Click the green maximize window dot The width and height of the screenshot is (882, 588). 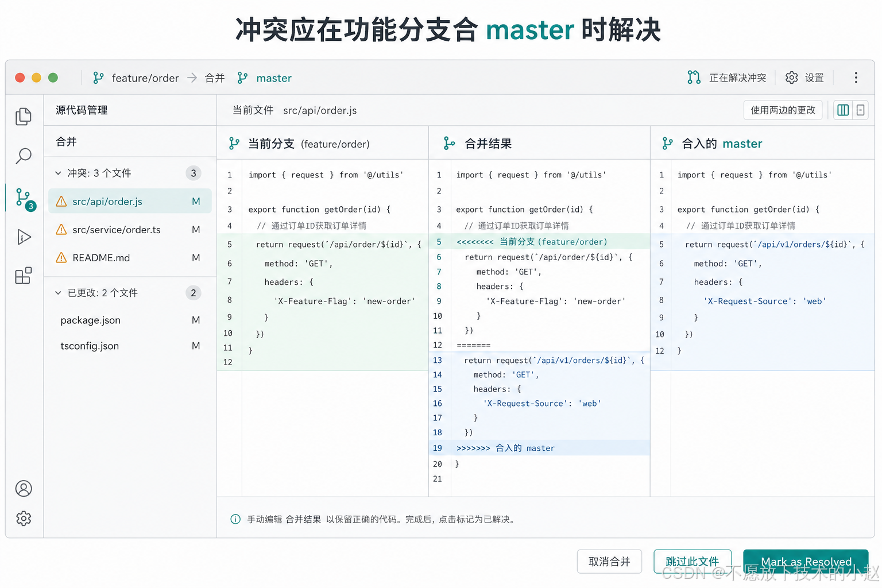click(x=53, y=78)
